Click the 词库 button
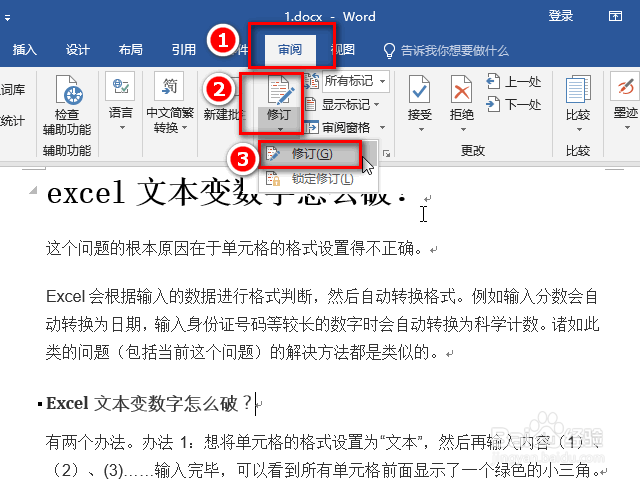640x480 pixels. coord(13,89)
